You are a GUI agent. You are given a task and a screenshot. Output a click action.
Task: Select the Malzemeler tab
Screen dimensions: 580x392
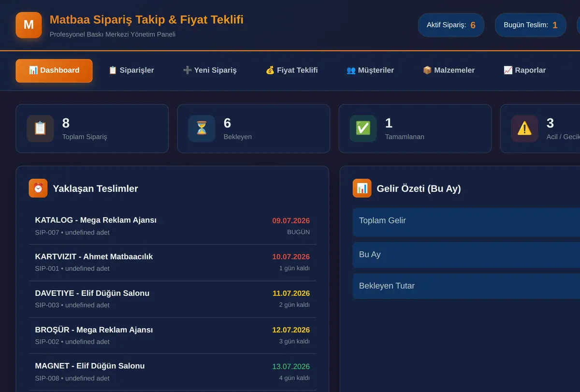[x=449, y=71]
